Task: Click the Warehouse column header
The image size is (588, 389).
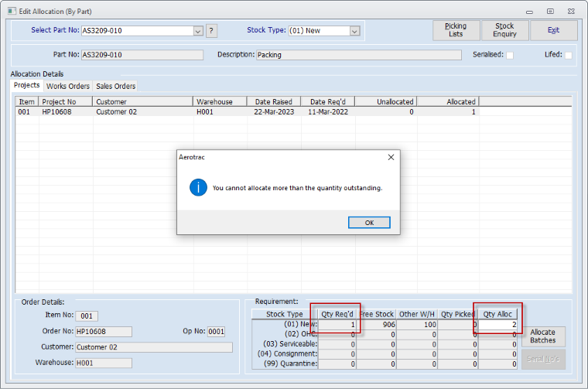Action: coord(220,101)
